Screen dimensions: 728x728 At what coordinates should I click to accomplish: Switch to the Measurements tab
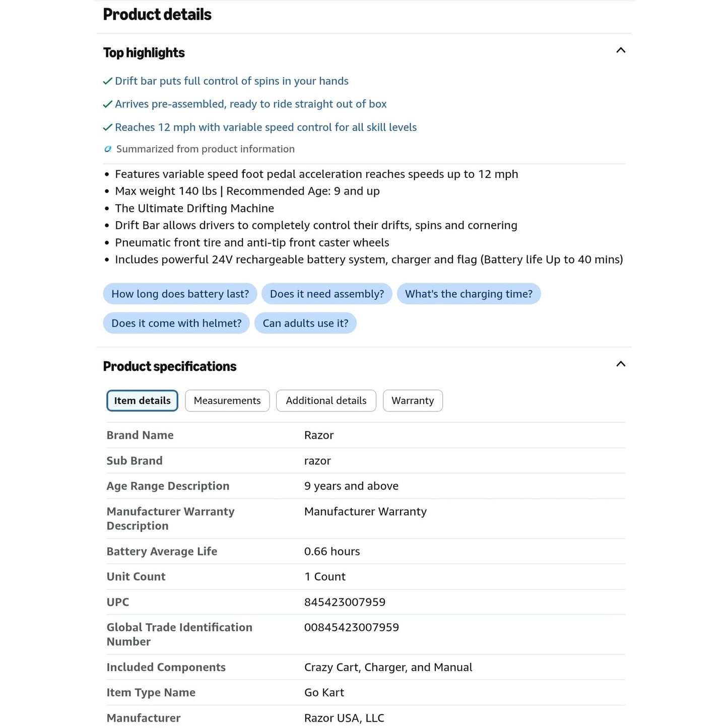click(x=227, y=401)
